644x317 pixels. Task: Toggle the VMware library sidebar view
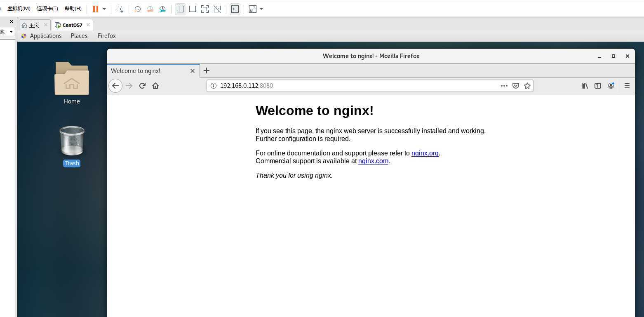180,9
